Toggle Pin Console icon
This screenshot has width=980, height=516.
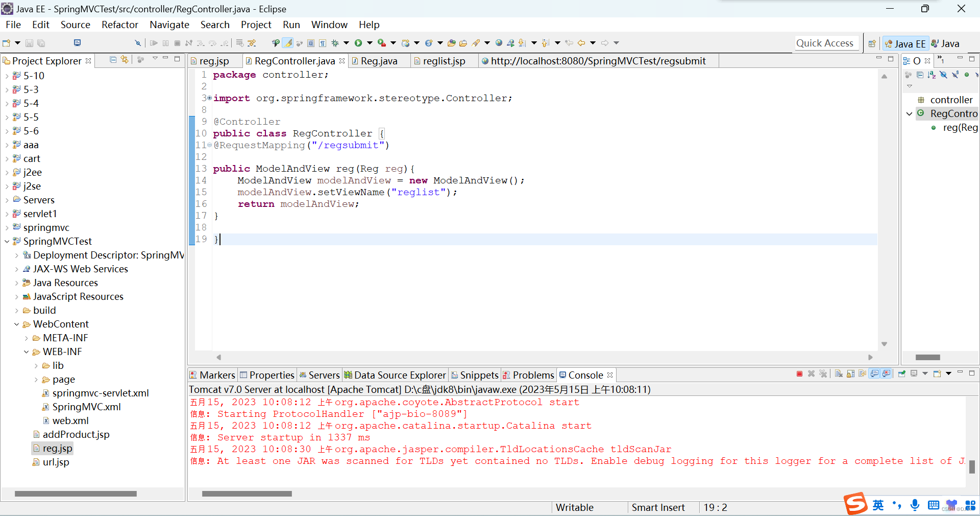902,374
